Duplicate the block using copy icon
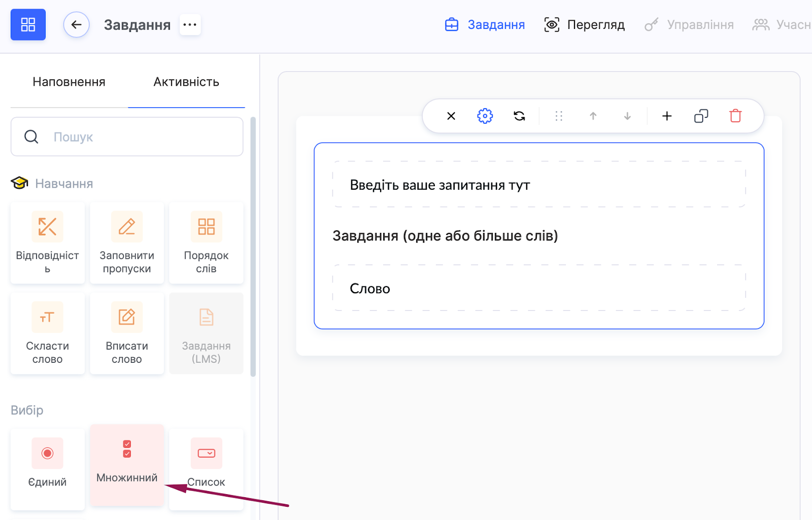 (x=701, y=116)
